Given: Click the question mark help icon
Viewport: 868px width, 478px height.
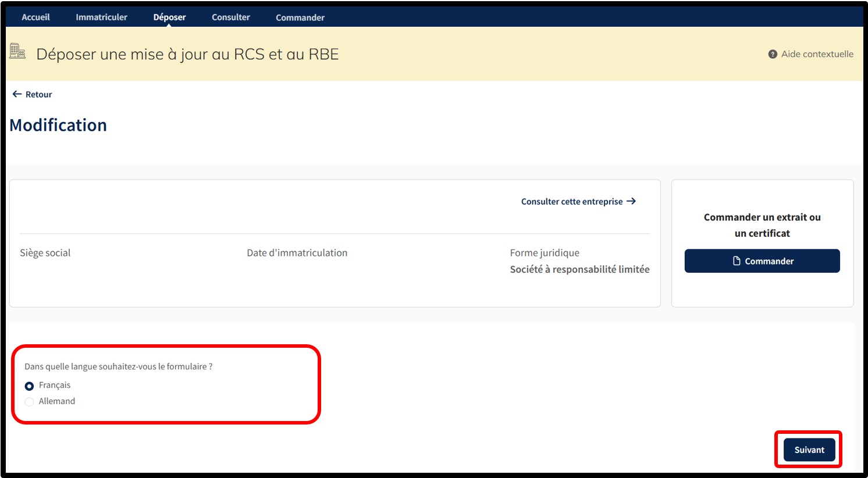Looking at the screenshot, I should [x=773, y=54].
